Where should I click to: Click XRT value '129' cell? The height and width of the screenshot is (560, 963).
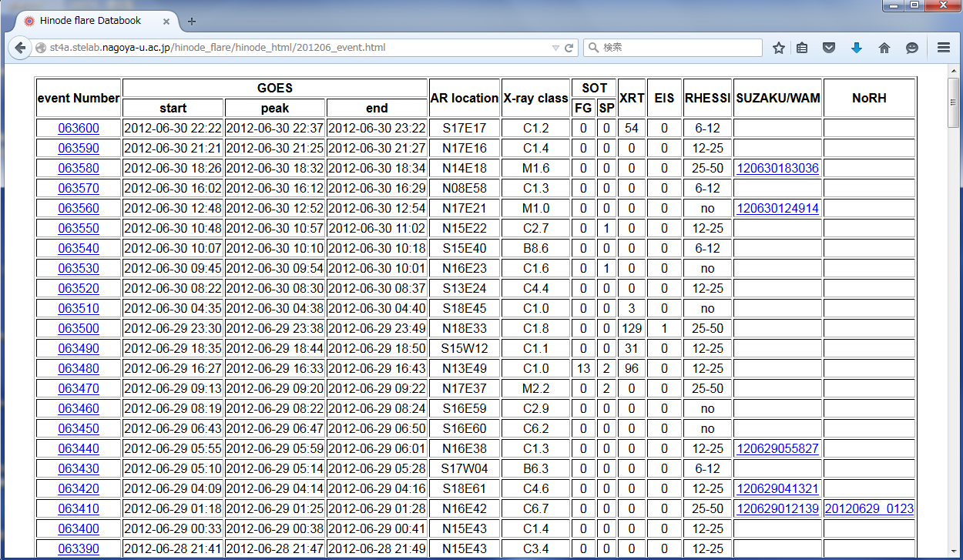pyautogui.click(x=632, y=328)
